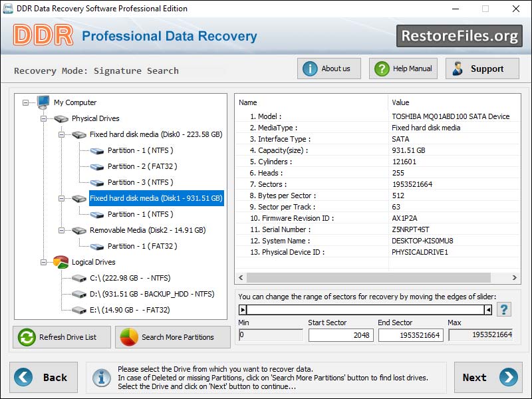
Task: Click the green refresh icon on Refresh Drive List
Action: coord(25,337)
